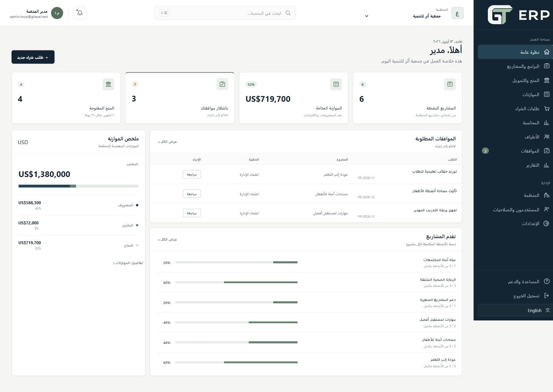Open 'الموافقات' sidebar item

(515, 151)
